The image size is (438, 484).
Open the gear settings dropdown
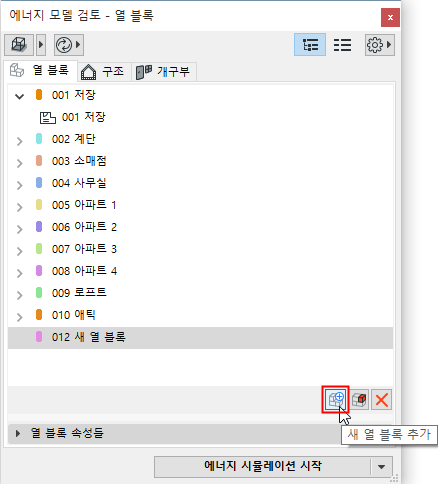pyautogui.click(x=380, y=45)
